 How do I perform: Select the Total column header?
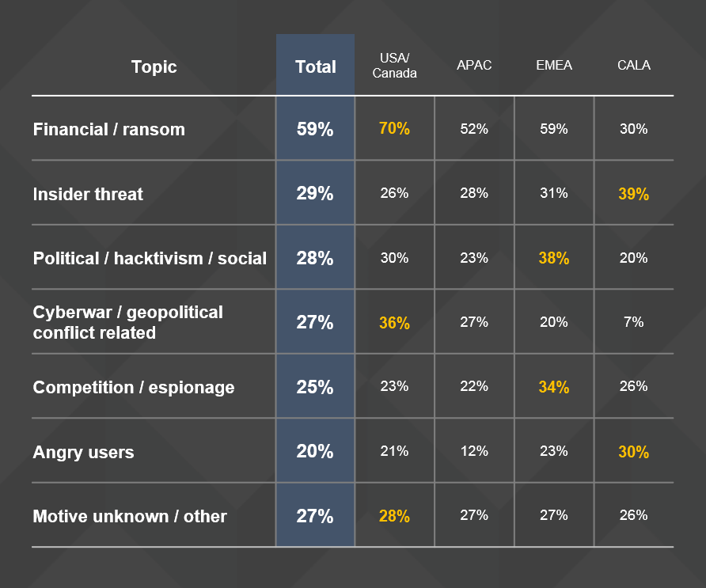tap(315, 67)
